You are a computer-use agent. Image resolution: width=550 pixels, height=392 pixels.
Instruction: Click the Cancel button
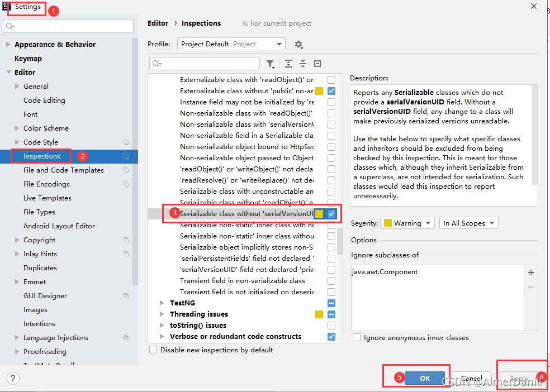click(471, 379)
